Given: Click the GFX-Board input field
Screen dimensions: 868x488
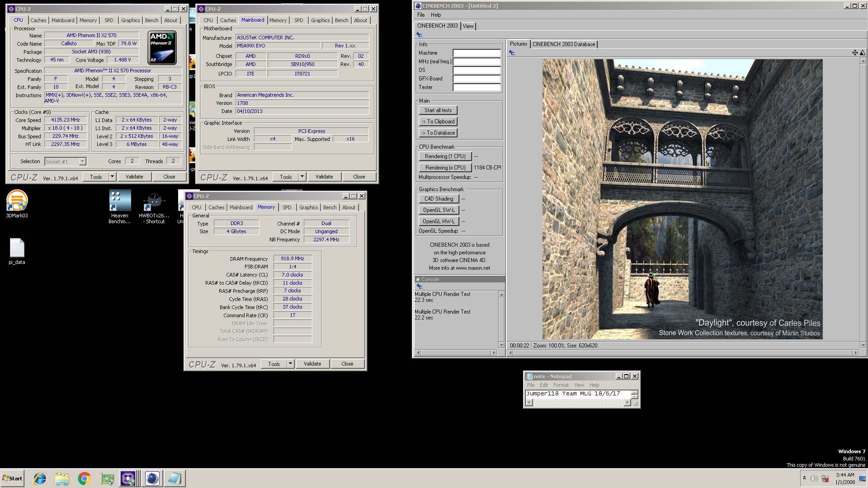Looking at the screenshot, I should click(476, 79).
